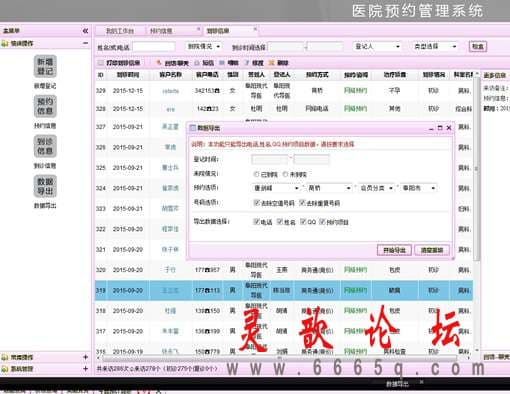Open the 登记人 dropdown
The width and height of the screenshot is (510, 394).
(377, 46)
